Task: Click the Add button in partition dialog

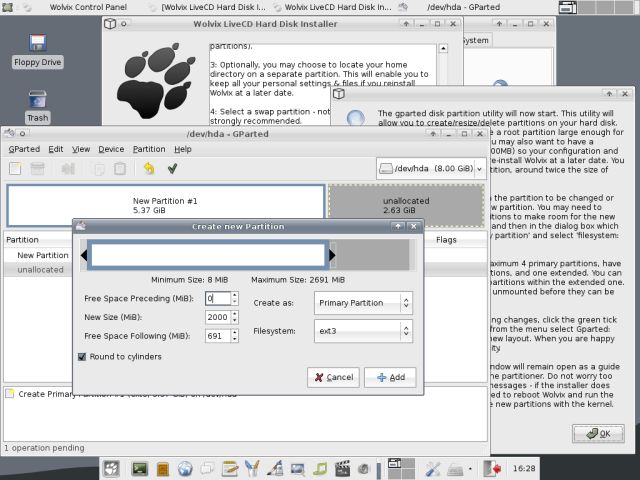Action: [390, 377]
